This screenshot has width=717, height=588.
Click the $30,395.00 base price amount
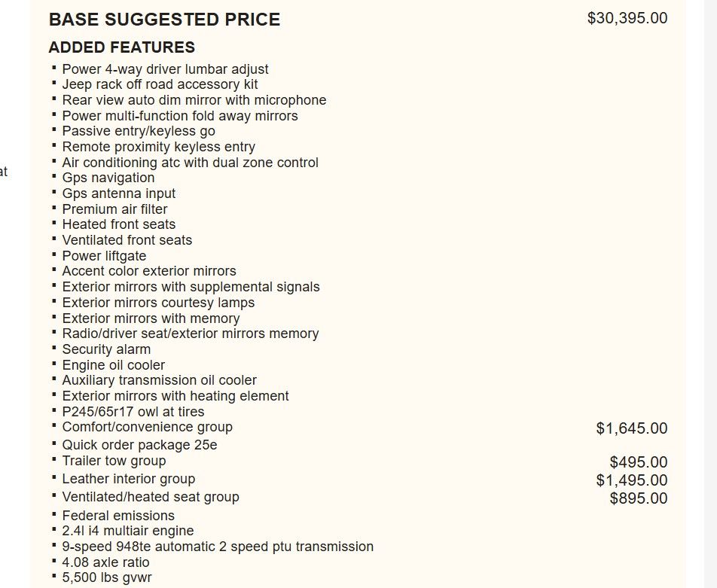tap(627, 18)
